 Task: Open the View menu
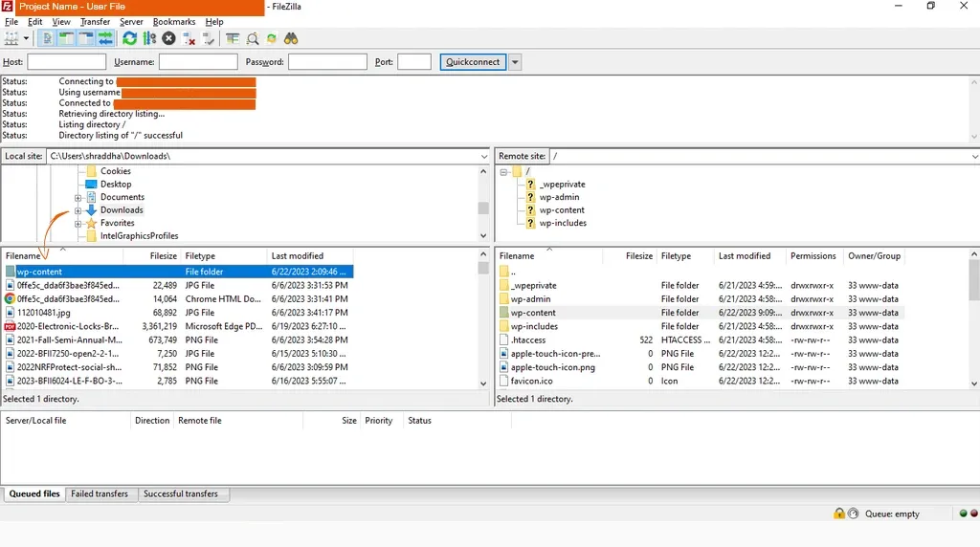pyautogui.click(x=61, y=21)
